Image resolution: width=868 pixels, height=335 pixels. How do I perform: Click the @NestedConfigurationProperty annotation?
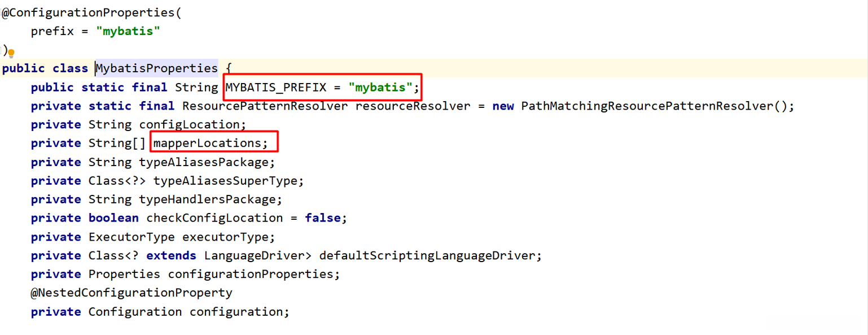(131, 293)
